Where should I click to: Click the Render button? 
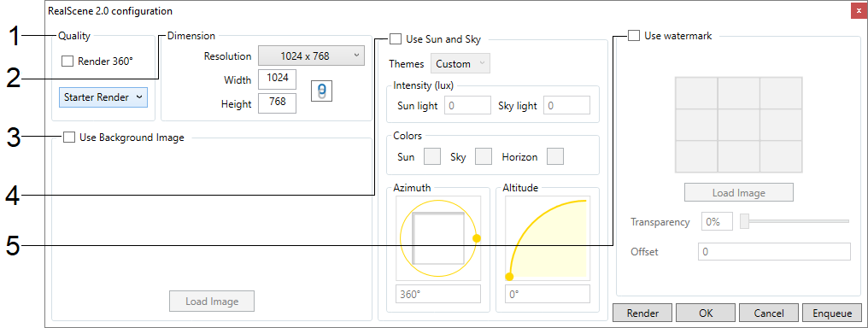(642, 313)
